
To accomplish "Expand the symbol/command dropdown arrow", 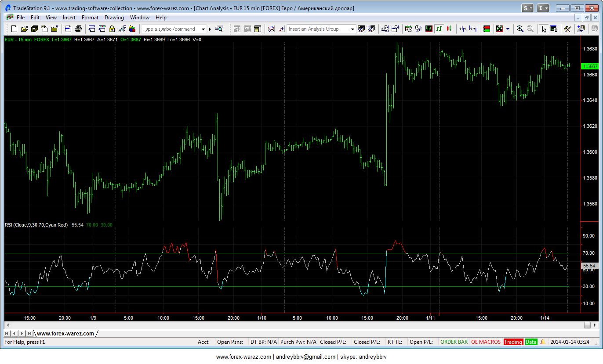I will (x=203, y=29).
